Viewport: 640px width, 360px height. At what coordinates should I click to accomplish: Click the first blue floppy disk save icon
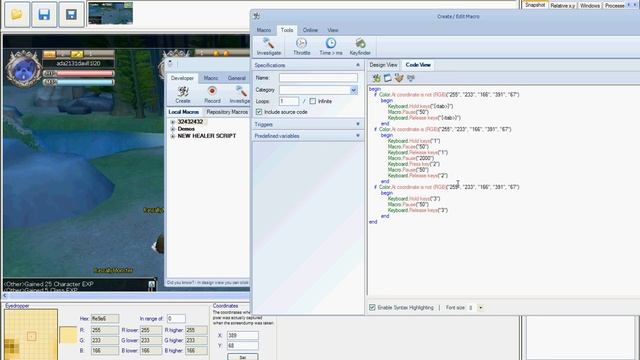(x=44, y=15)
